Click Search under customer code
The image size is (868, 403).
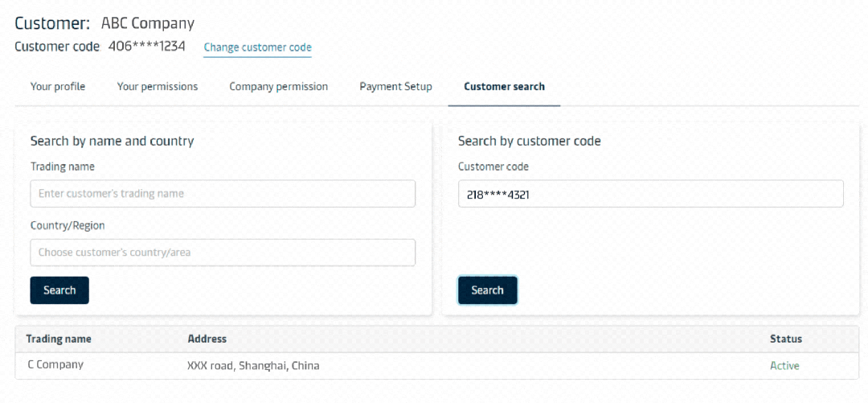click(487, 290)
